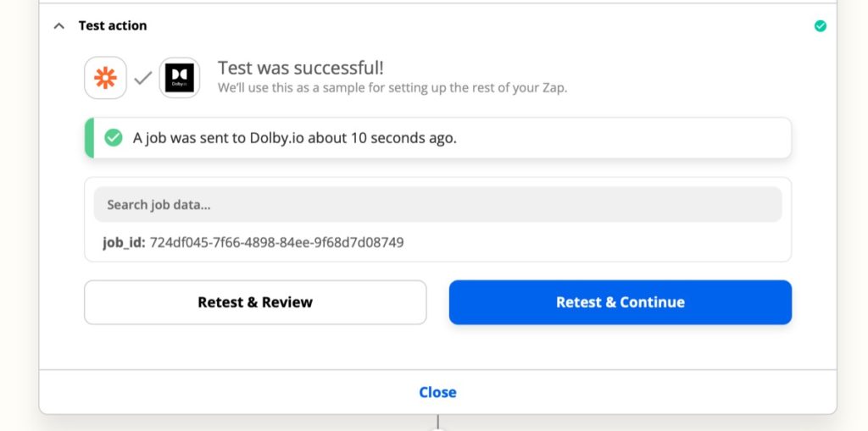Select the job_id value text
Viewport: 868px width, 431px height.
coord(277,242)
